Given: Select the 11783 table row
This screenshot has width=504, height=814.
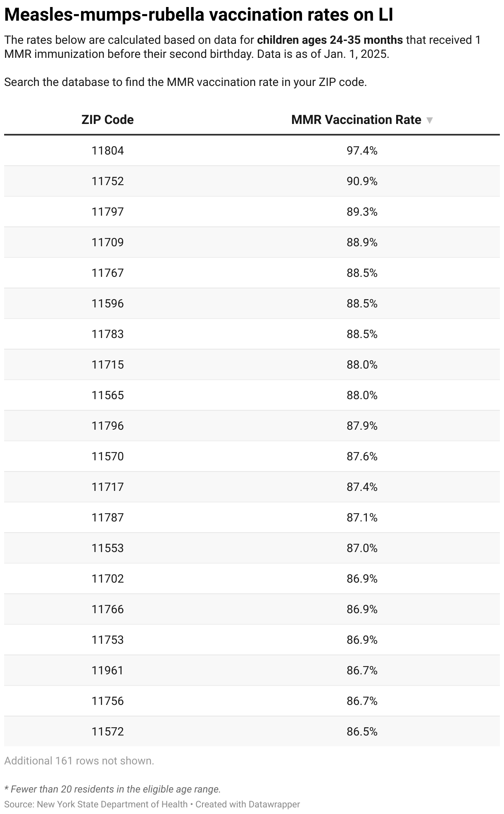Looking at the screenshot, I should 252,334.
